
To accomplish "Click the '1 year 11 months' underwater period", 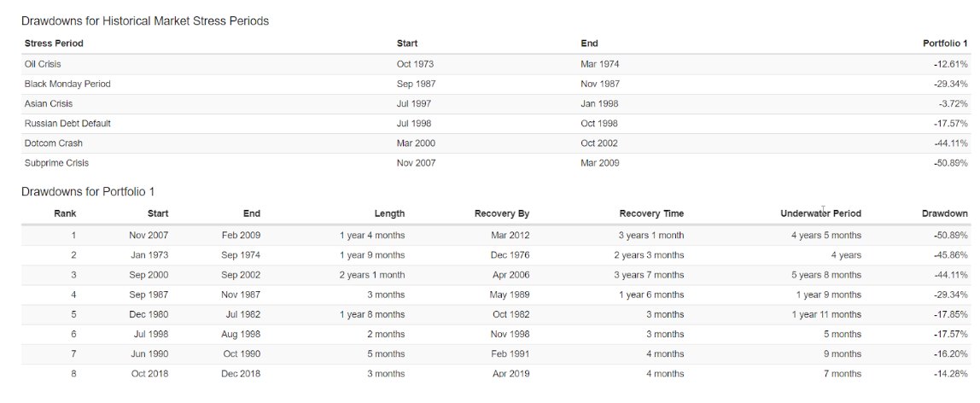I will [x=825, y=314].
